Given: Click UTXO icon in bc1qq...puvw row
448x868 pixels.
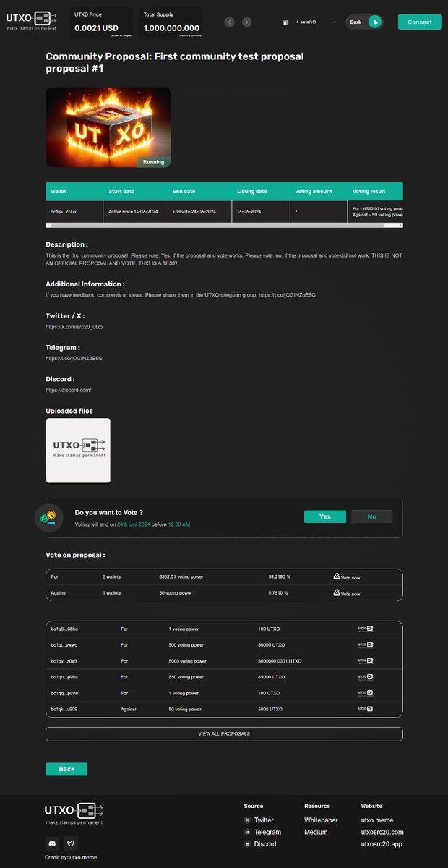Looking at the screenshot, I should tap(366, 693).
